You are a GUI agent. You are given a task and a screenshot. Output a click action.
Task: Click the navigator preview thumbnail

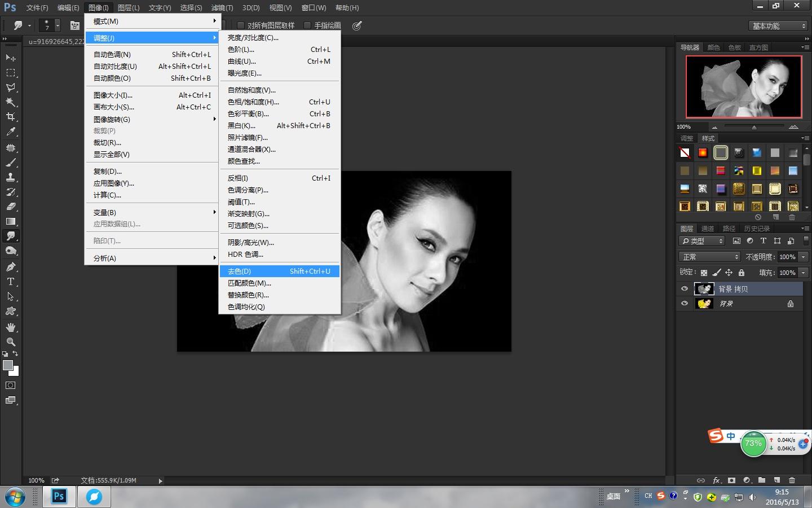pyautogui.click(x=744, y=86)
